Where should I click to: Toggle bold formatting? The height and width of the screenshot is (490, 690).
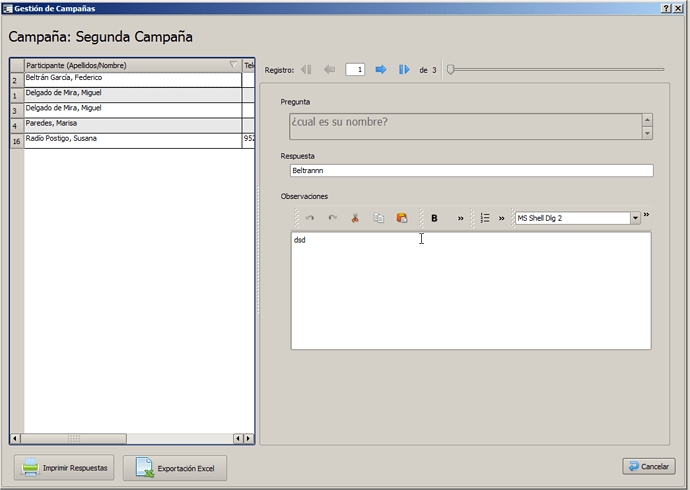coord(434,218)
